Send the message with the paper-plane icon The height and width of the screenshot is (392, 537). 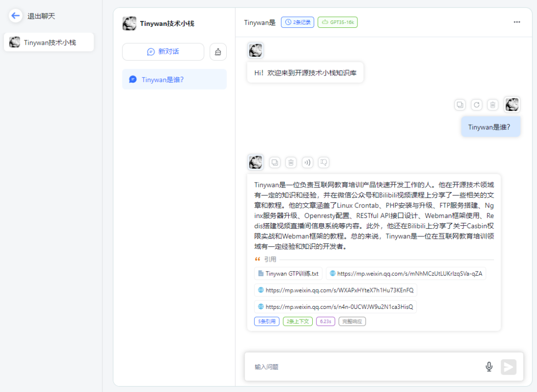point(509,367)
